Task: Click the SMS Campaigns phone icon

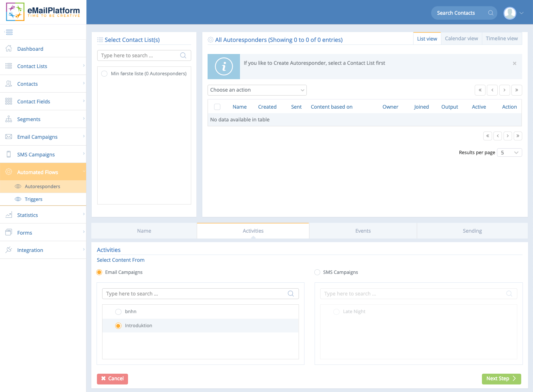Action: tap(9, 154)
